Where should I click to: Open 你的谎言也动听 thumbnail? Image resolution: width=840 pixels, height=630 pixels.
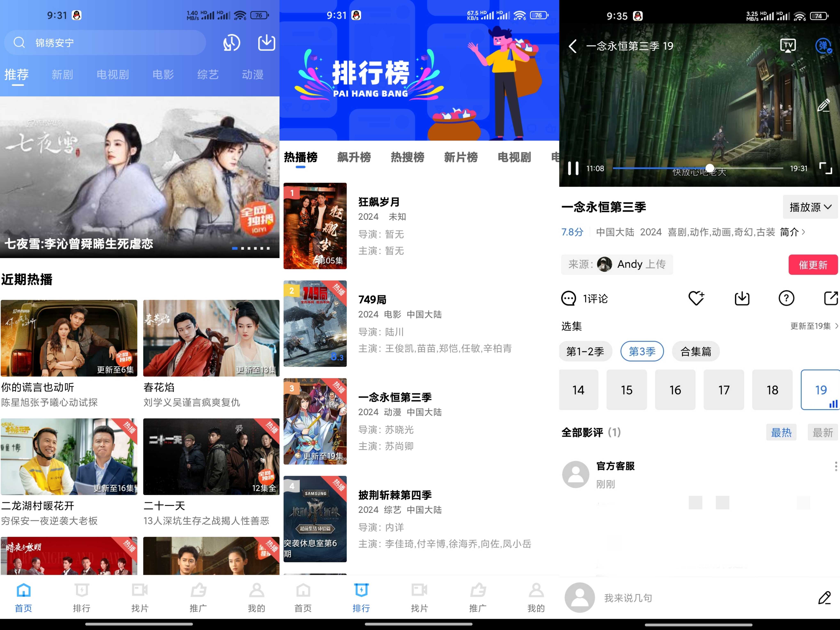point(69,338)
